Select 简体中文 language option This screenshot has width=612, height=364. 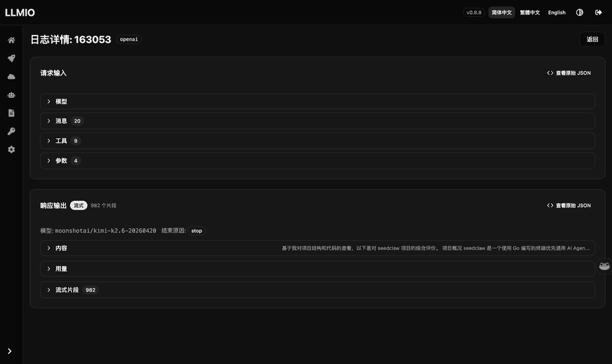click(x=501, y=12)
